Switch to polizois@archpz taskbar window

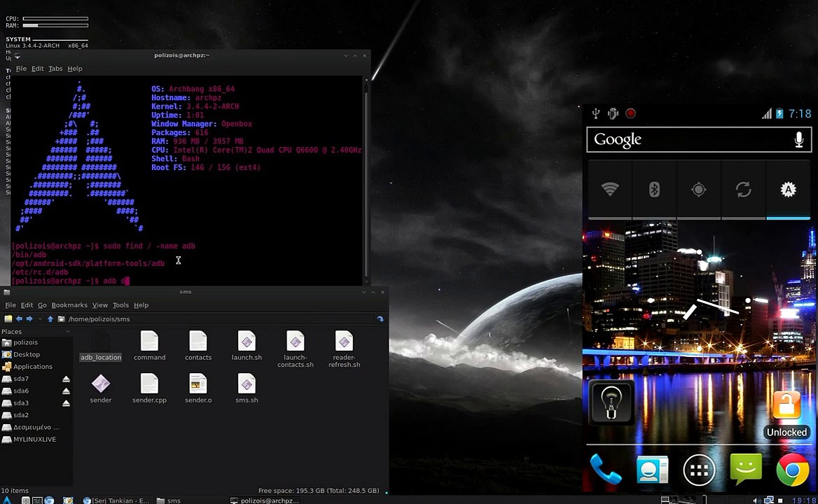(x=265, y=500)
